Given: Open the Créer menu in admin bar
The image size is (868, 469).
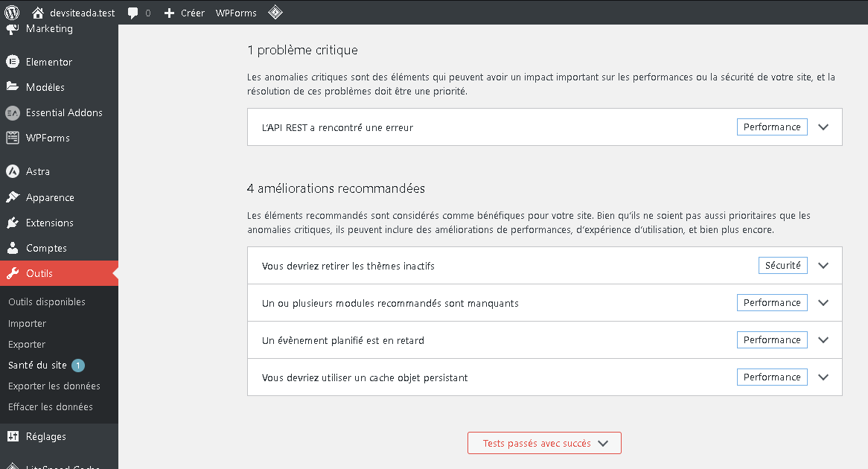Looking at the screenshot, I should 185,13.
